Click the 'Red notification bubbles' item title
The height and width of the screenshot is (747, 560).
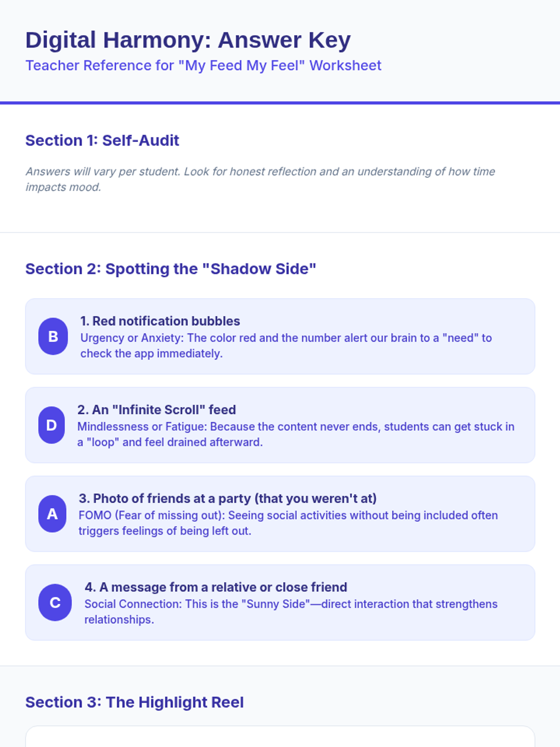click(160, 321)
